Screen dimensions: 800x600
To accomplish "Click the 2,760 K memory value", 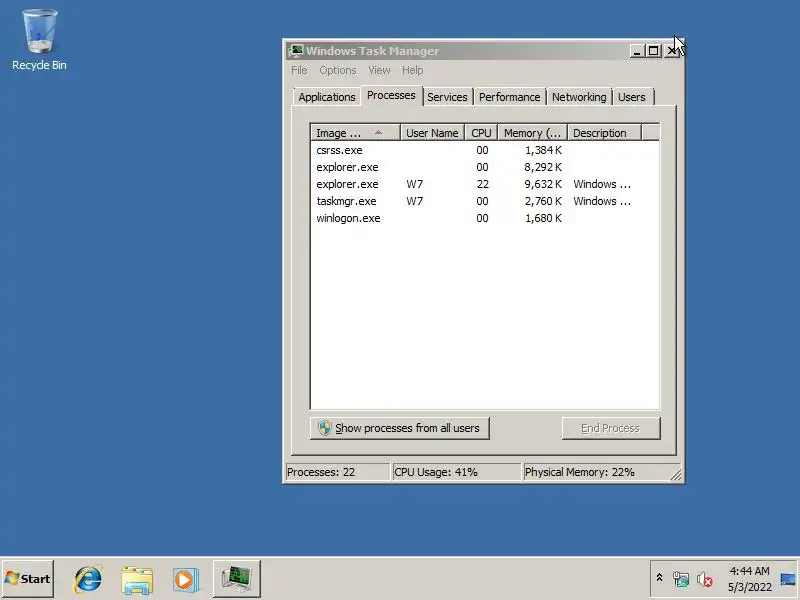I will tap(543, 201).
